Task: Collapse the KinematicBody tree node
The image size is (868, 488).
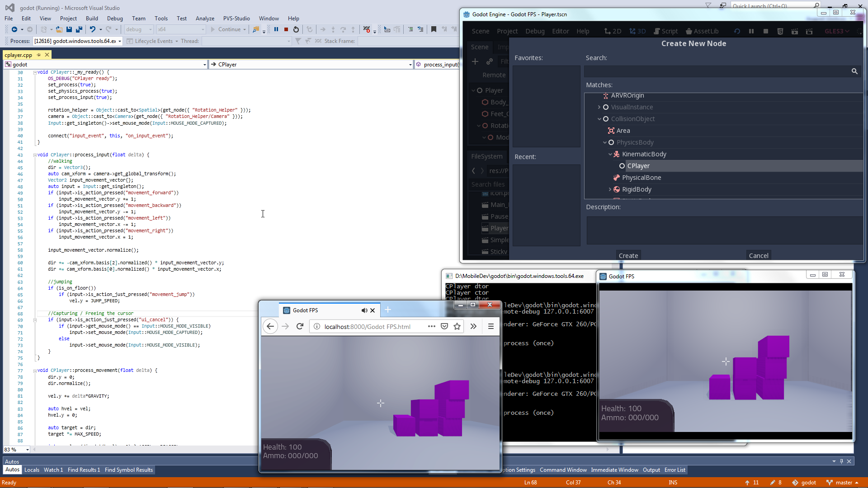Action: coord(610,155)
